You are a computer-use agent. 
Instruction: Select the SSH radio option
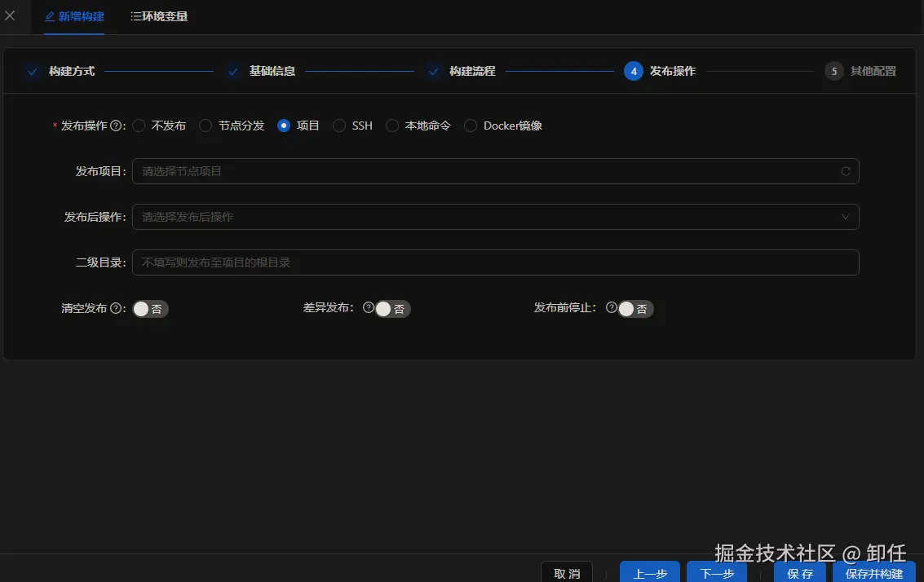click(352, 126)
